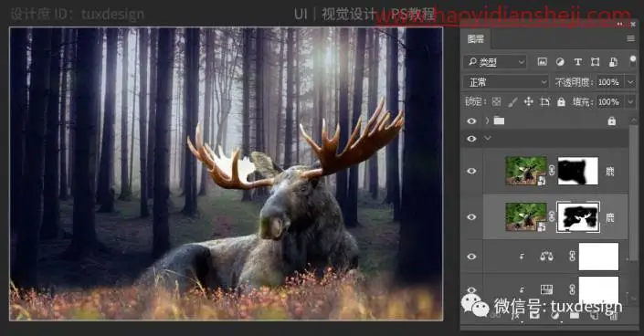
Task: Hide the color balance adjustment layer
Action: click(471, 257)
